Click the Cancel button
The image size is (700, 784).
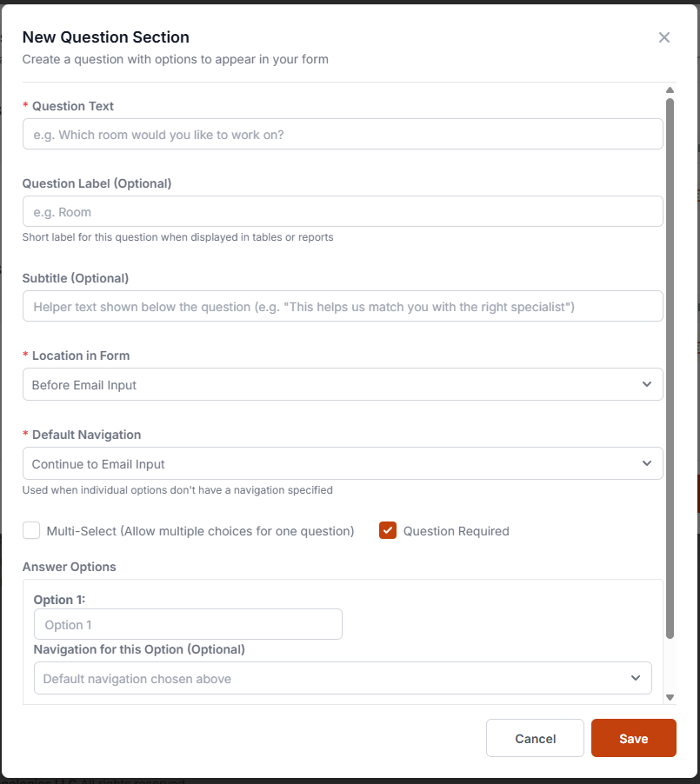tap(534, 738)
